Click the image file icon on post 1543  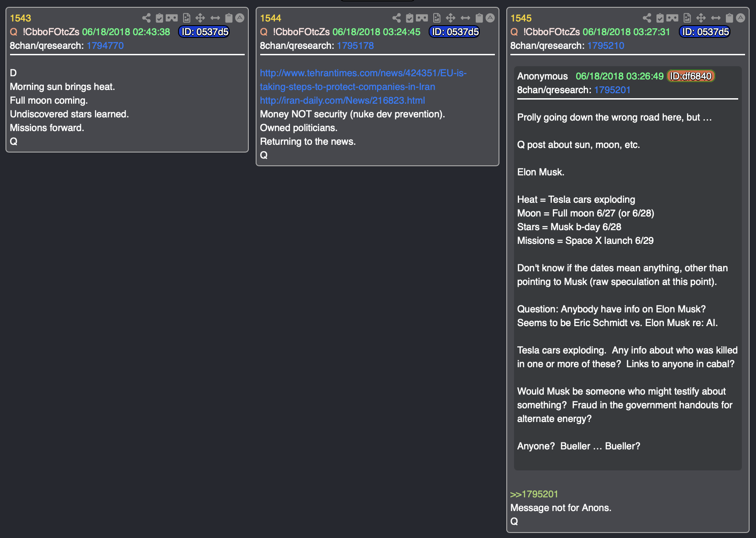[x=186, y=18]
